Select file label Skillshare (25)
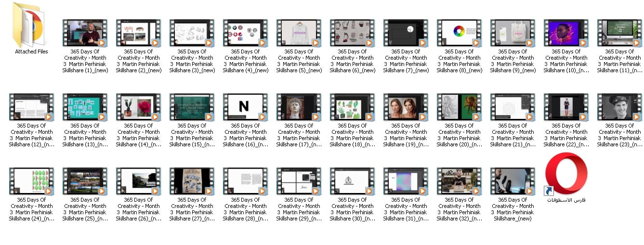 (85, 209)
